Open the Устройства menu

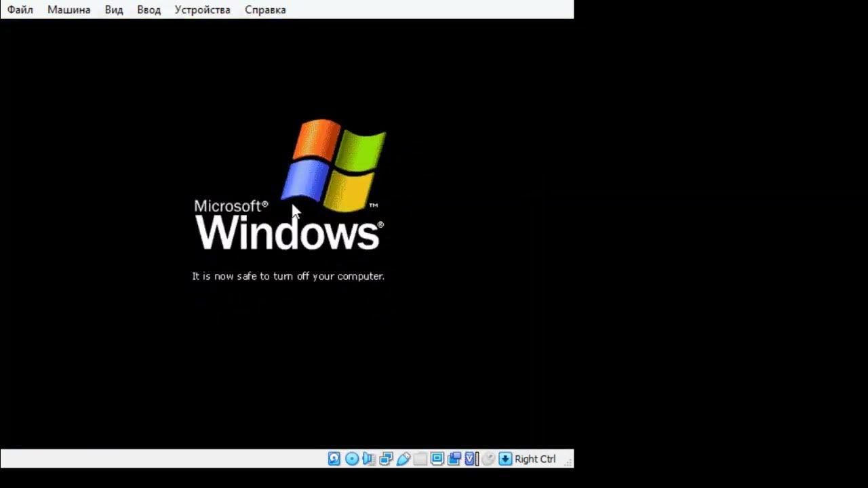coord(202,9)
